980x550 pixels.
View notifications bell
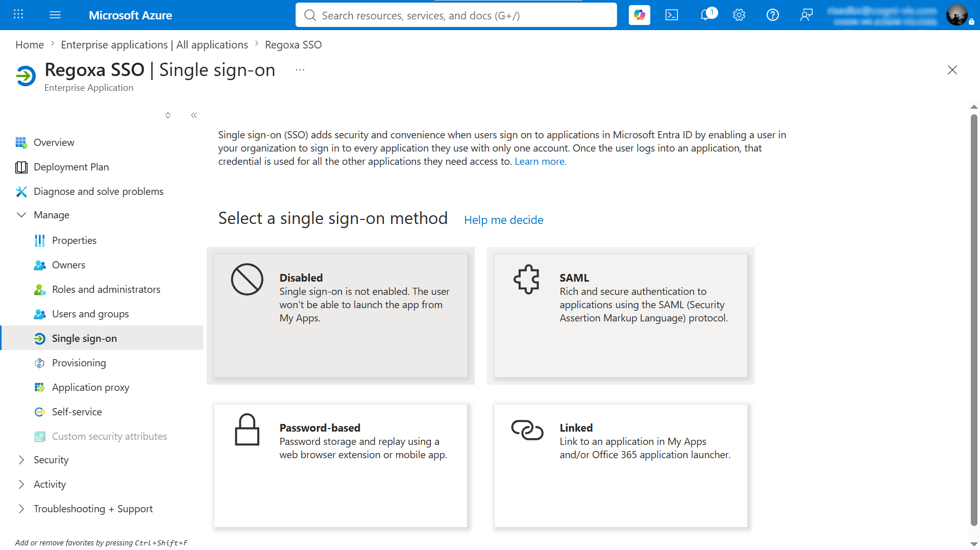coord(707,15)
